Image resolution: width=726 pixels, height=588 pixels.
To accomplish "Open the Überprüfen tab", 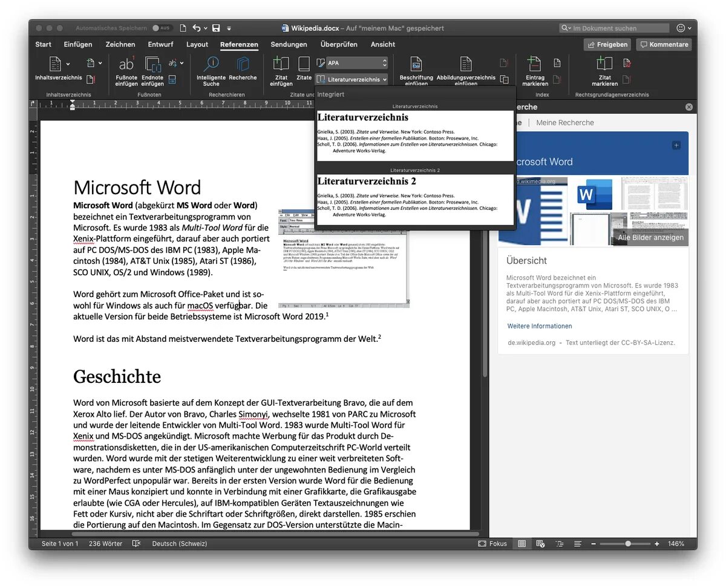I will [x=339, y=44].
